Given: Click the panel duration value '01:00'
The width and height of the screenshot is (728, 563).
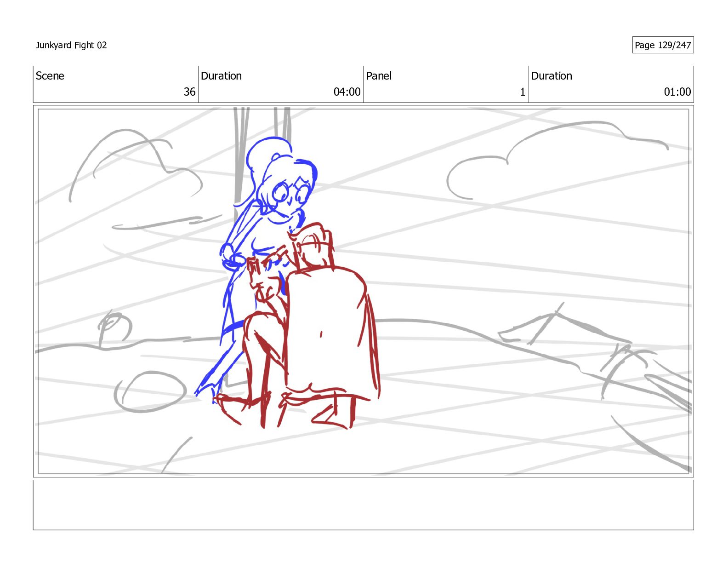Looking at the screenshot, I should (677, 92).
